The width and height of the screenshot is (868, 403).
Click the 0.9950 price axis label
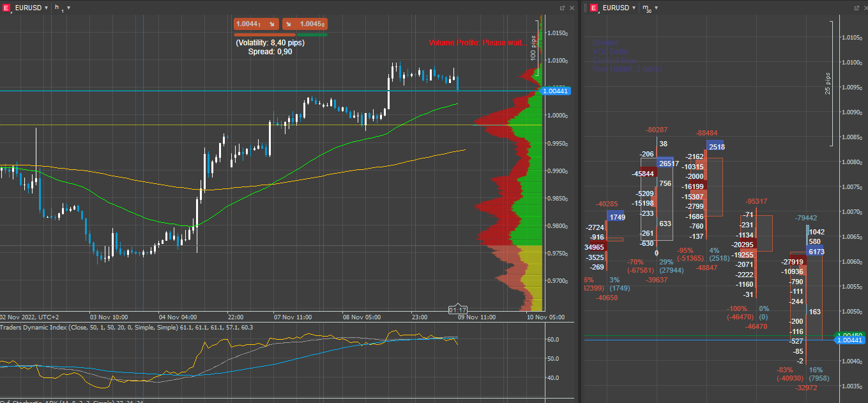[x=557, y=143]
